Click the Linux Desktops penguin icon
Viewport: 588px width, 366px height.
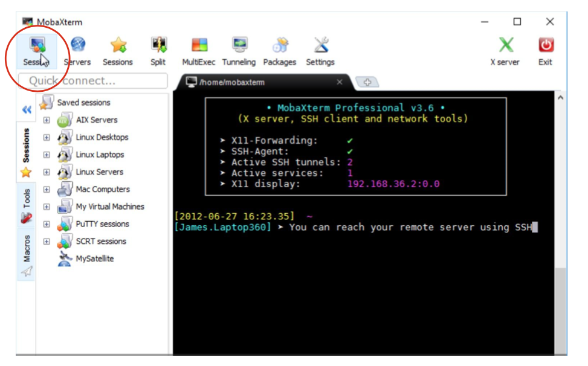(x=65, y=137)
